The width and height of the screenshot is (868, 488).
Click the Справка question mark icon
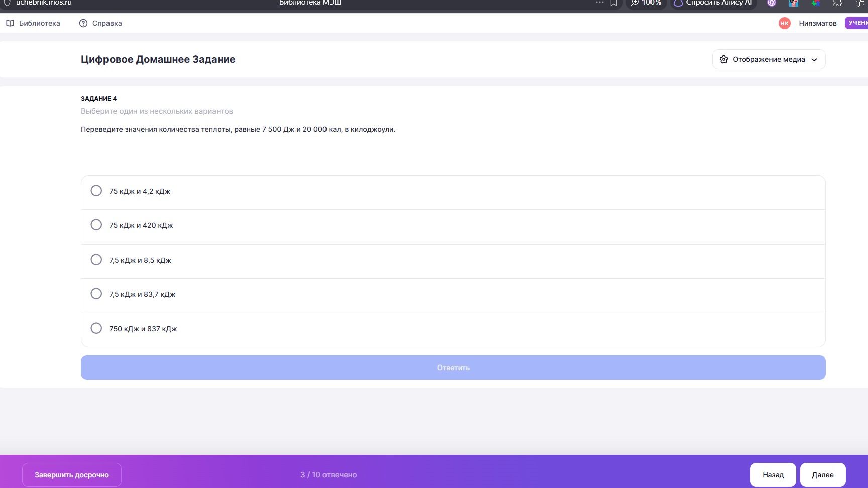point(83,23)
